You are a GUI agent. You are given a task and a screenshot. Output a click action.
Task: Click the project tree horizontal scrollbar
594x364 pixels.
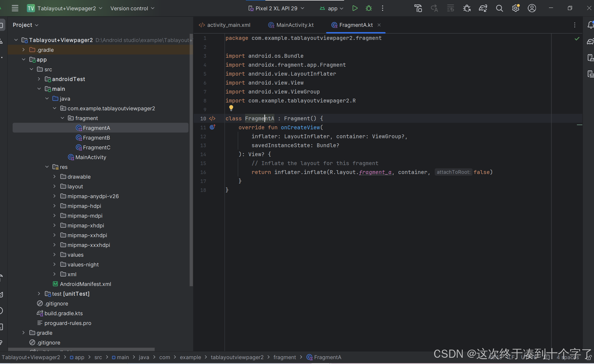point(81,349)
